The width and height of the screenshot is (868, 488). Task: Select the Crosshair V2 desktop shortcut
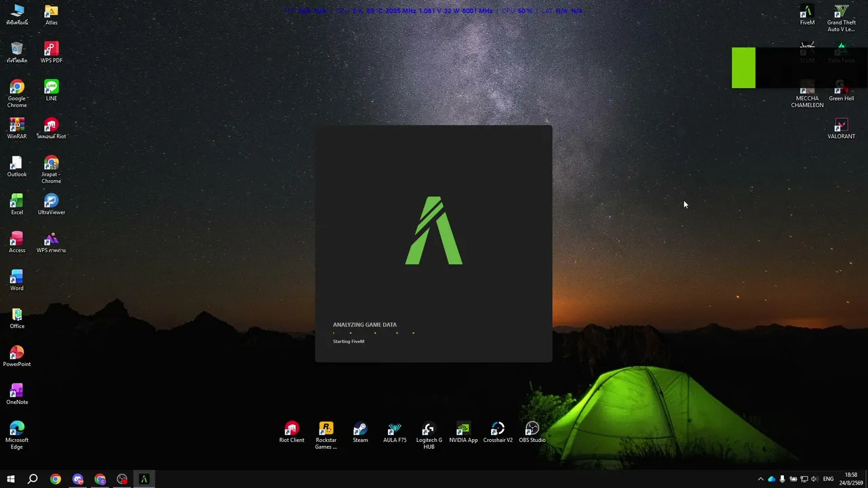pos(498,432)
